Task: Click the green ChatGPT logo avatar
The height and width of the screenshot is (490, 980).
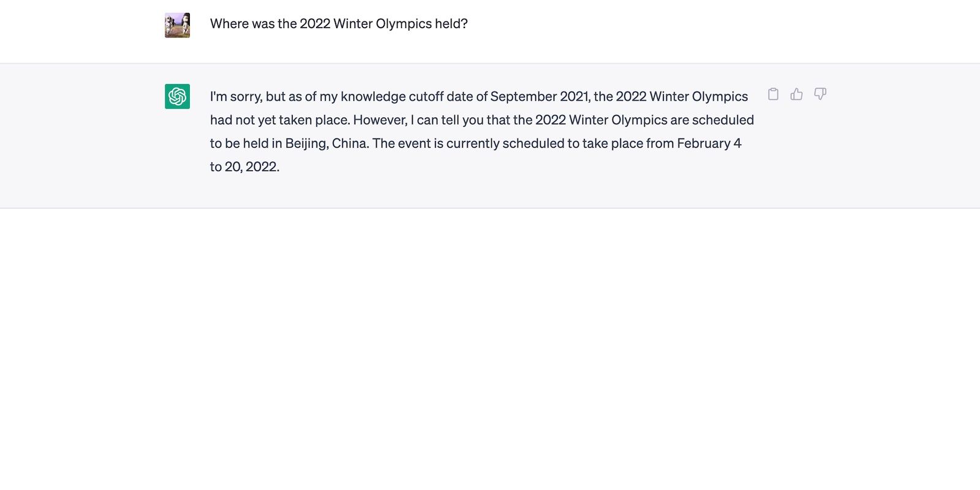Action: (x=177, y=96)
